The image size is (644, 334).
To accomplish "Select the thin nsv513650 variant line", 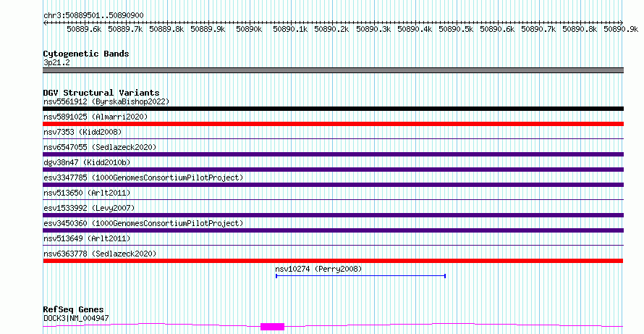I will (x=333, y=200).
